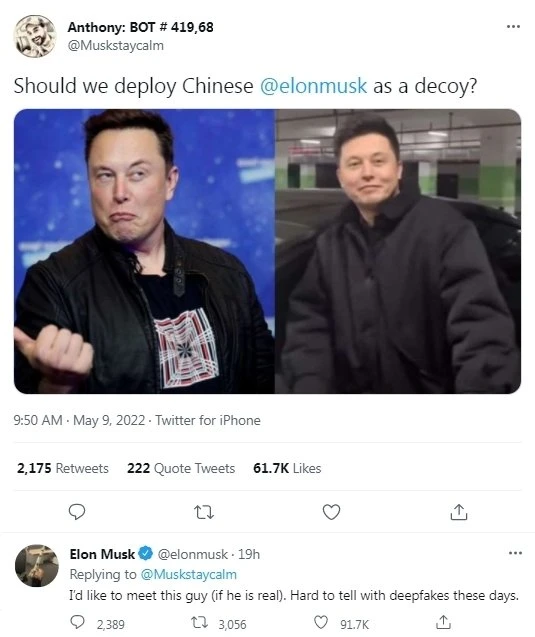View the 61.7K Likes list

[x=287, y=468]
